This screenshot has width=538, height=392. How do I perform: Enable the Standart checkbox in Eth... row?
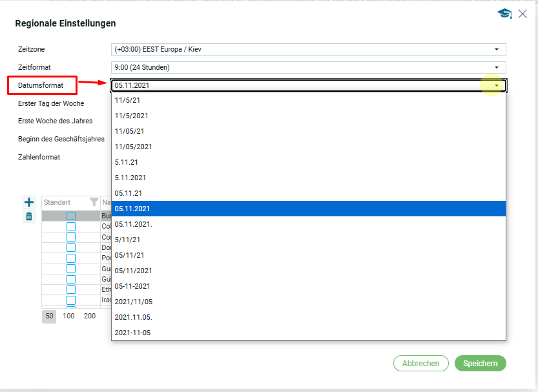[x=71, y=290]
